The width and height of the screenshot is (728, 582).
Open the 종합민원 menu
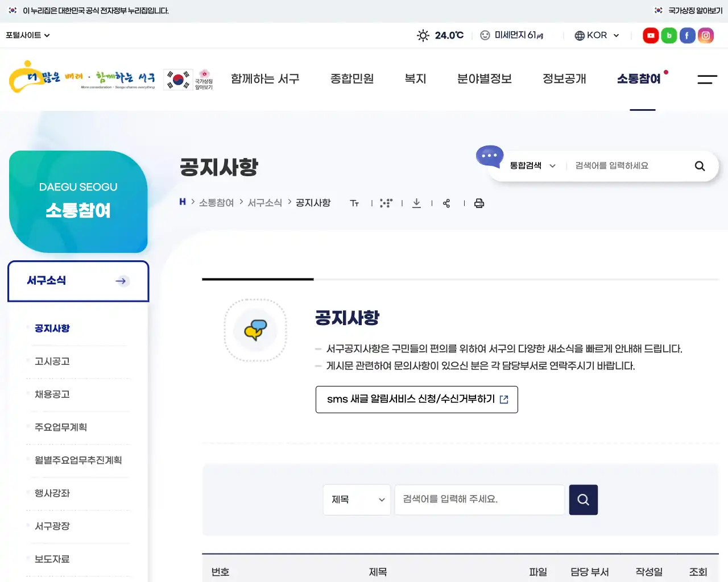point(352,79)
